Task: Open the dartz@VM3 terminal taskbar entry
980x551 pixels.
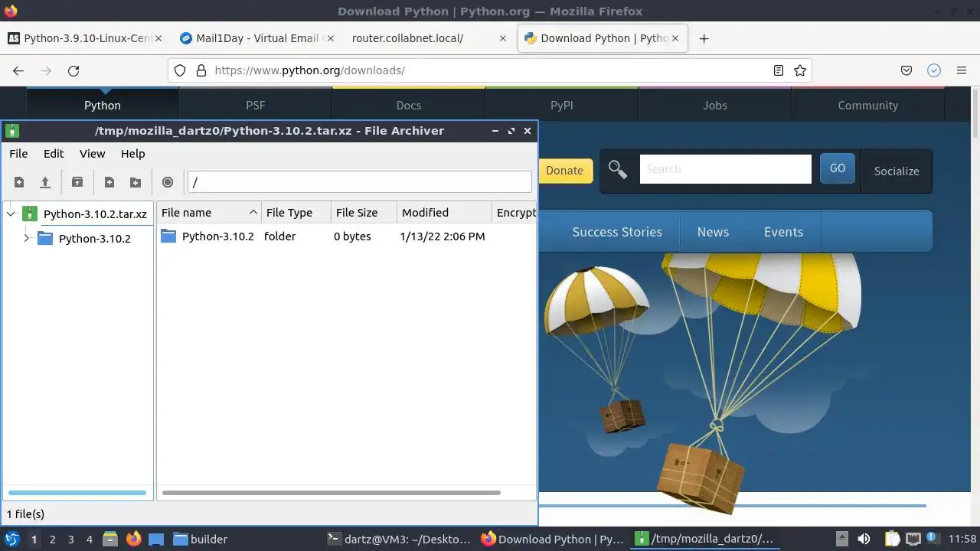Action: coord(399,539)
